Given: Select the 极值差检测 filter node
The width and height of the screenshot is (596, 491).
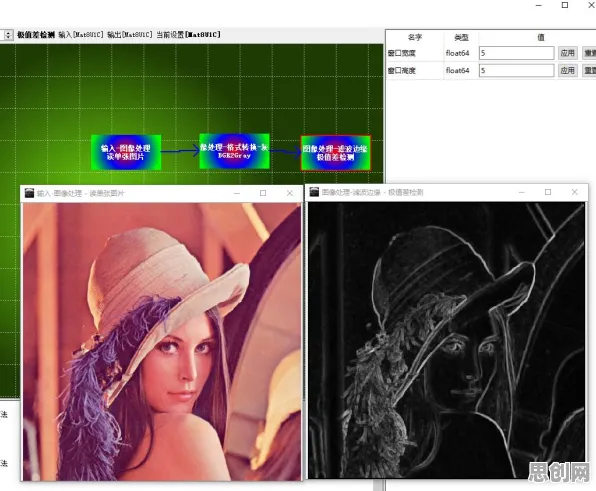Looking at the screenshot, I should tap(336, 153).
